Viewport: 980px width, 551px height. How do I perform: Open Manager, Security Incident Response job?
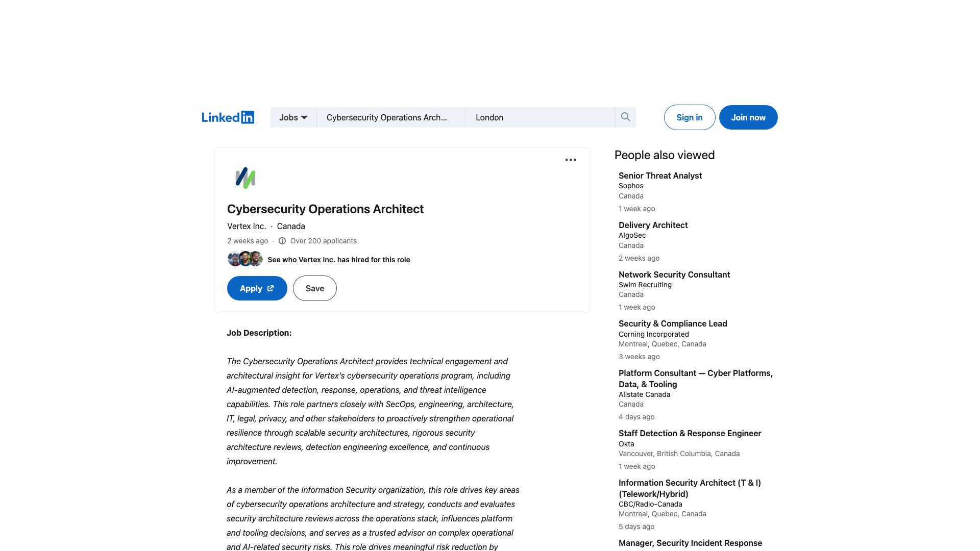(x=690, y=543)
